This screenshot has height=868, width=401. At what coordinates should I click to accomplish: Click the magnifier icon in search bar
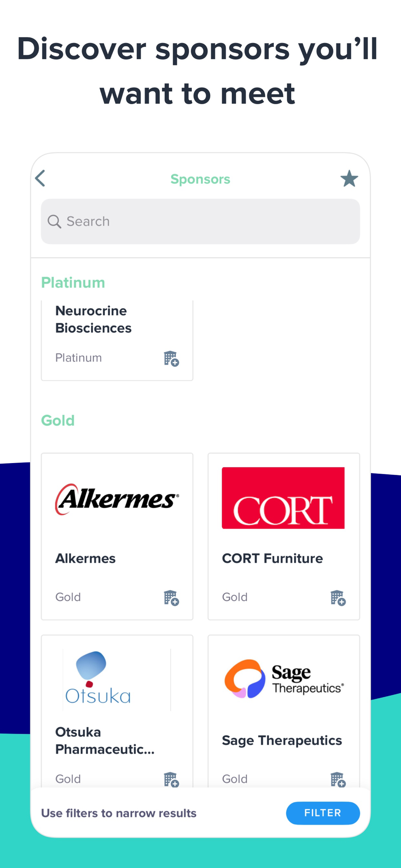coord(54,221)
